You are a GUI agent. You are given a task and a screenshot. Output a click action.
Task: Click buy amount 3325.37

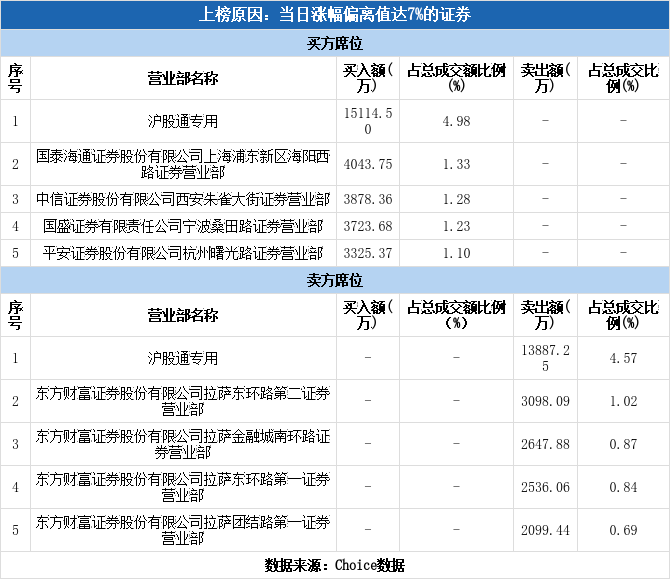(x=368, y=253)
